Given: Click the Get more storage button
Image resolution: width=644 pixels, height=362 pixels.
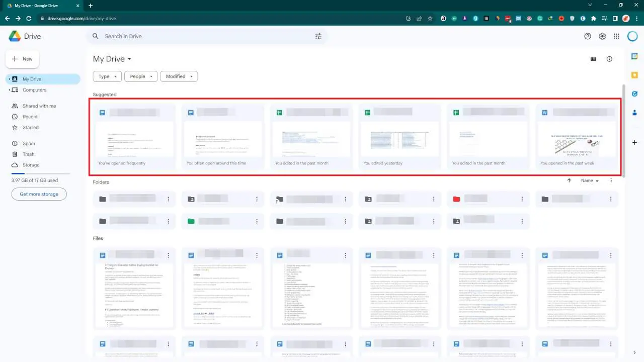Looking at the screenshot, I should point(39,194).
